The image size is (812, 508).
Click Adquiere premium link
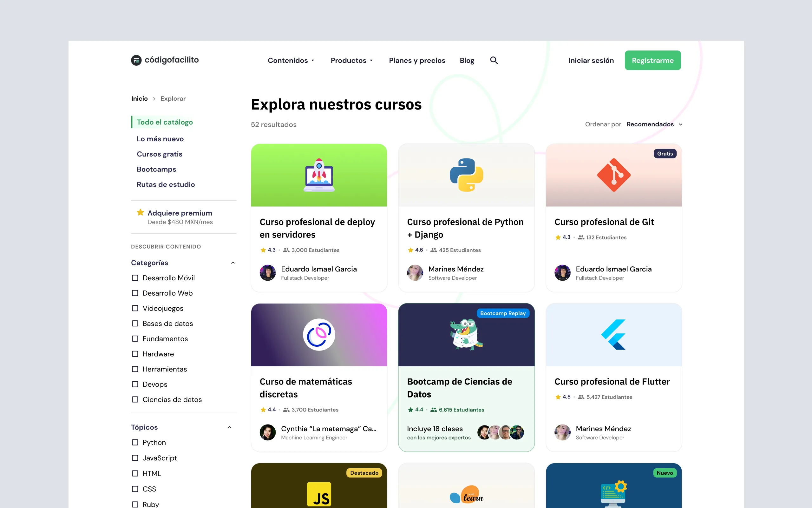(180, 213)
